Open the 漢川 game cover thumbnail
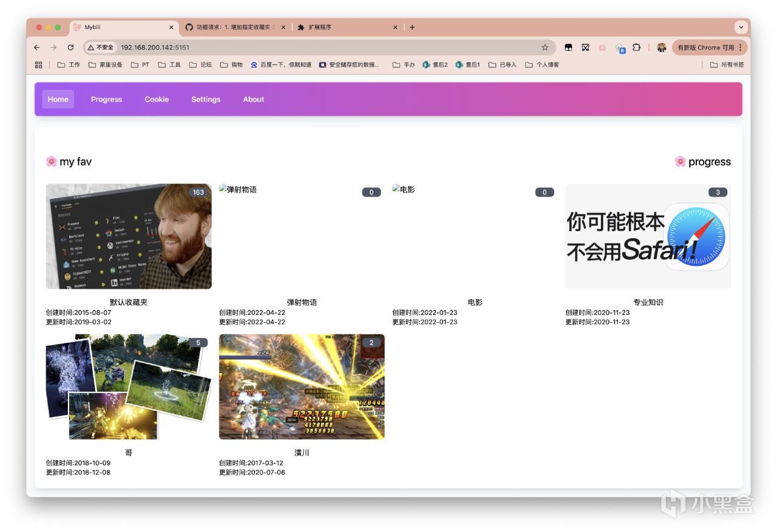 click(x=302, y=386)
